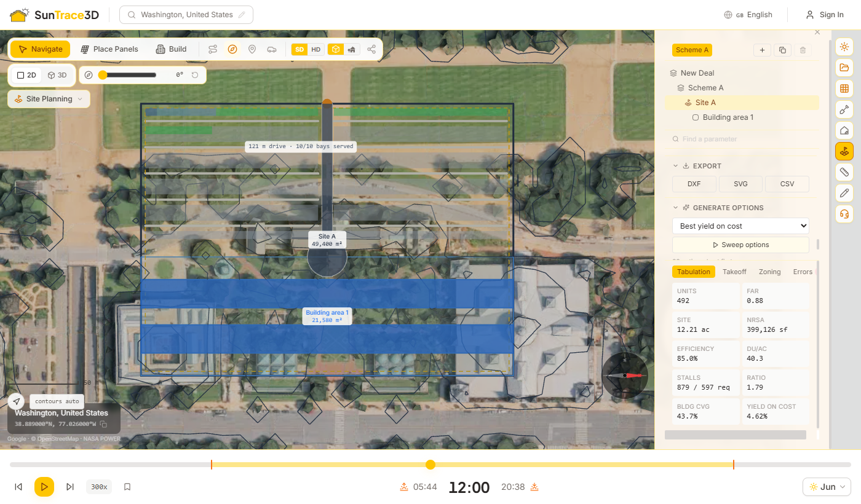This screenshot has width=861, height=504.
Task: Select the shovel excavation tool icon
Action: click(x=844, y=109)
